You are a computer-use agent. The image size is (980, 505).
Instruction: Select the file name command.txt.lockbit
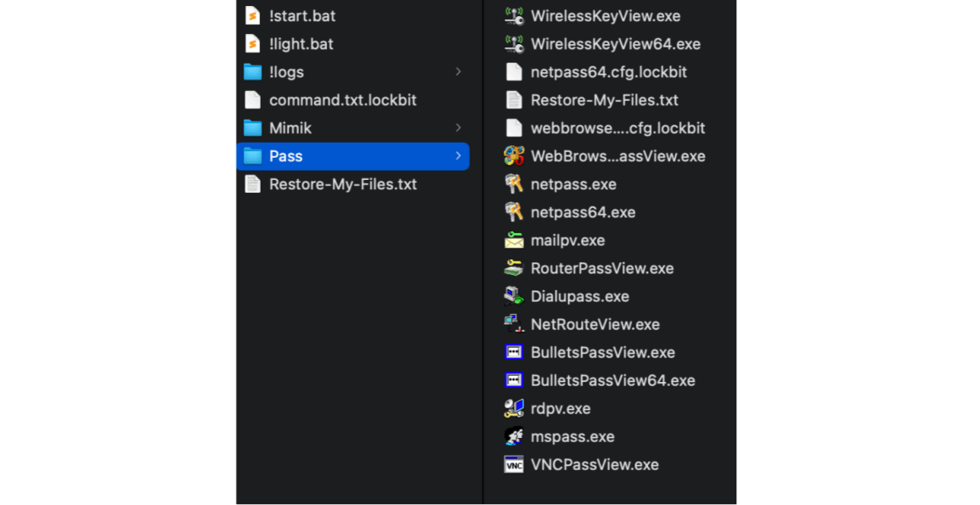343,100
